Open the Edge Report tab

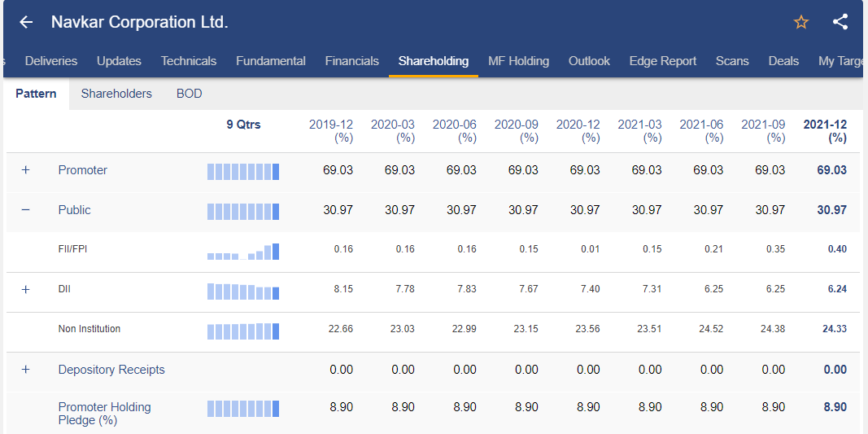coord(663,61)
